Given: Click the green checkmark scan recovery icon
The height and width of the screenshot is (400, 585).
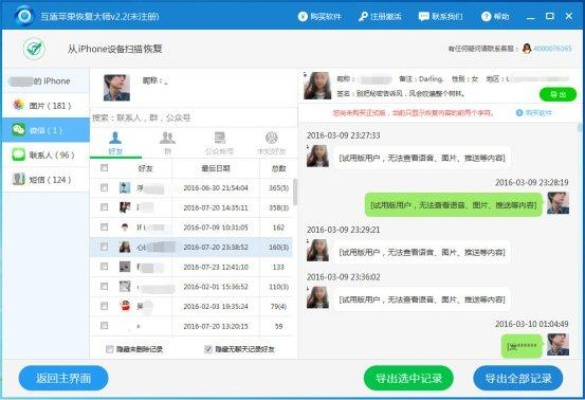Looking at the screenshot, I should [34, 49].
